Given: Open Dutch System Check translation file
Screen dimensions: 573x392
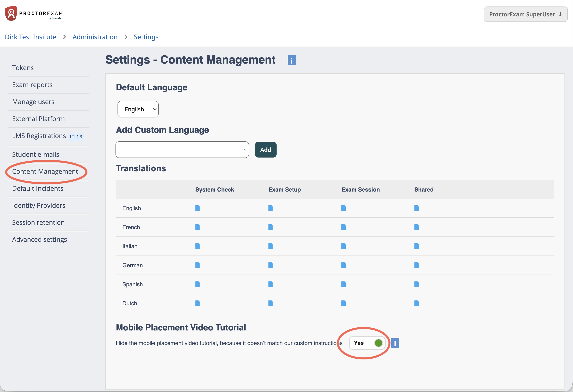Looking at the screenshot, I should point(197,303).
